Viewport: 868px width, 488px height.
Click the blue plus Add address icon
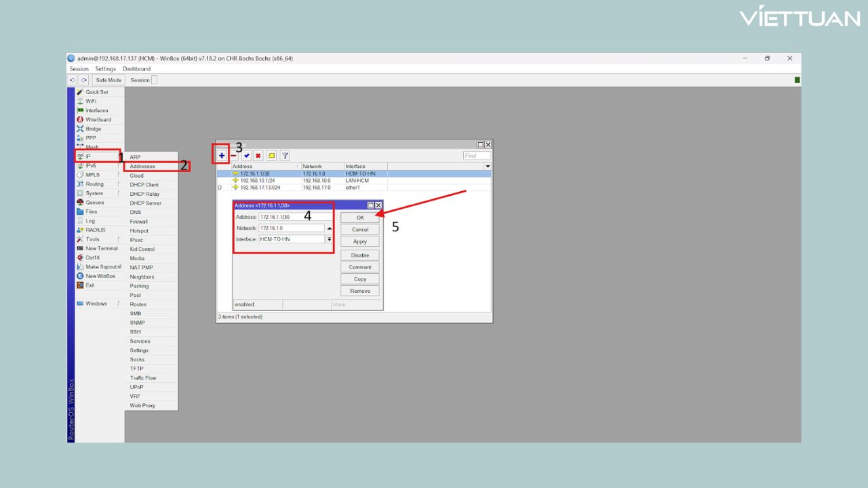click(x=222, y=156)
